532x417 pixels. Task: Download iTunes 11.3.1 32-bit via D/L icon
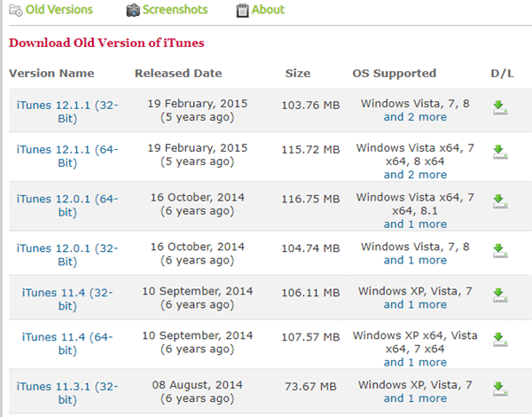click(x=500, y=389)
